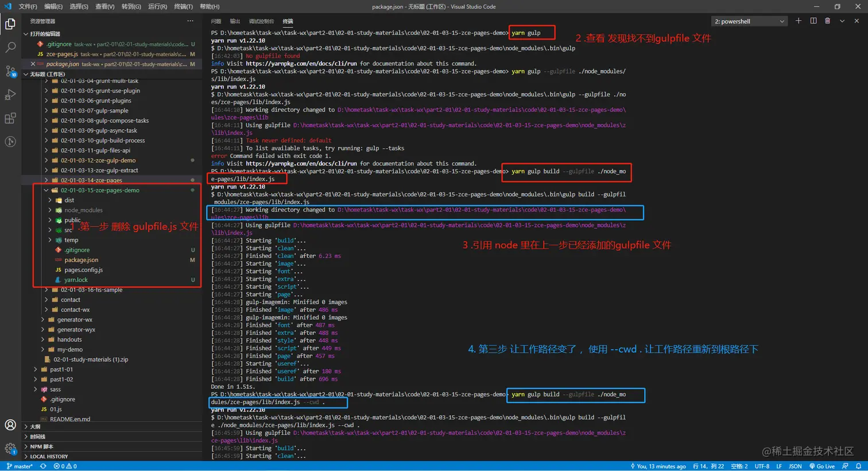Select the sass folder
868x471 pixels.
(x=55, y=389)
